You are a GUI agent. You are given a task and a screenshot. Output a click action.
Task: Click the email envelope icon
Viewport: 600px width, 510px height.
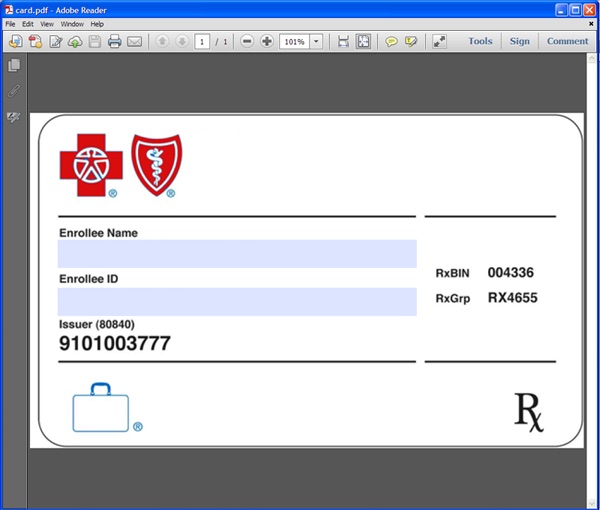pyautogui.click(x=134, y=41)
